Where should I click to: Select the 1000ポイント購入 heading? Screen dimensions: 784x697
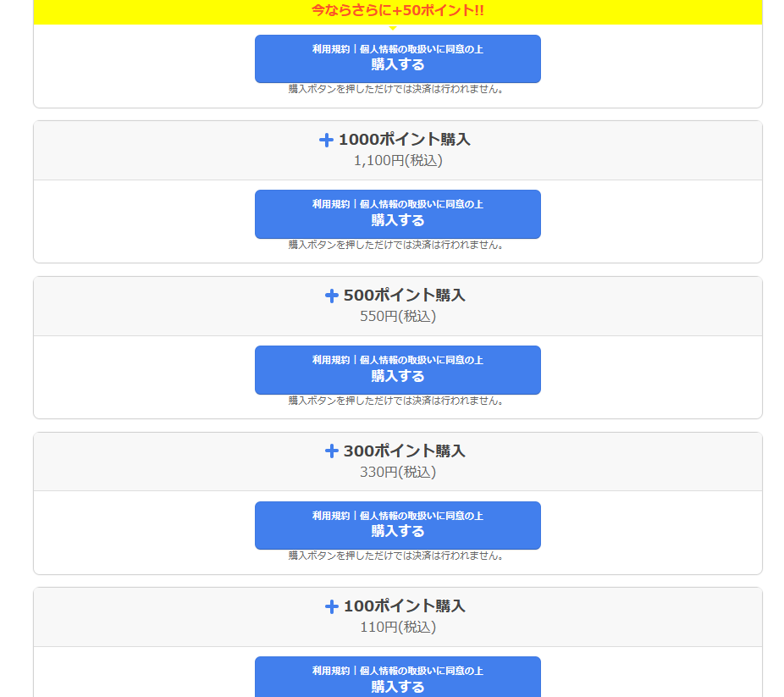pos(404,140)
